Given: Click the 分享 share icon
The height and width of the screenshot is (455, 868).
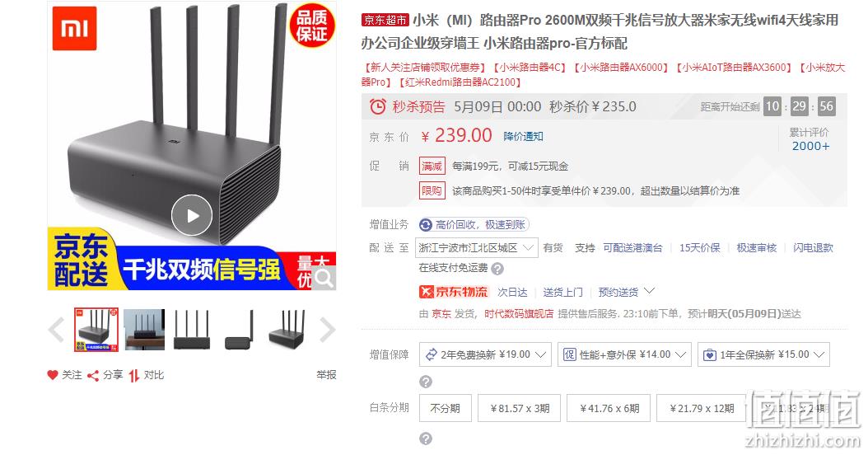Looking at the screenshot, I should click(x=93, y=376).
